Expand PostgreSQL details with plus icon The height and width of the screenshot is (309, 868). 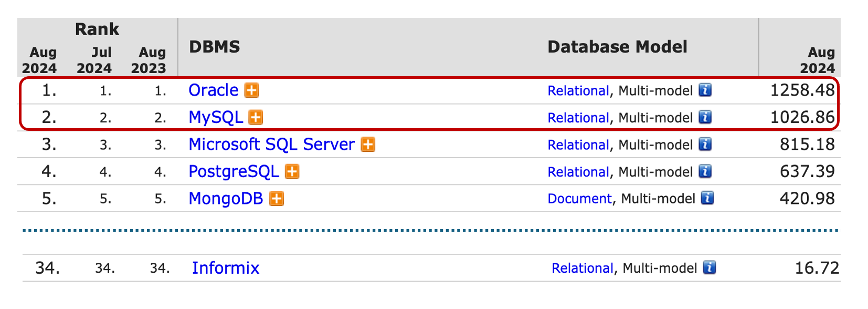click(292, 172)
